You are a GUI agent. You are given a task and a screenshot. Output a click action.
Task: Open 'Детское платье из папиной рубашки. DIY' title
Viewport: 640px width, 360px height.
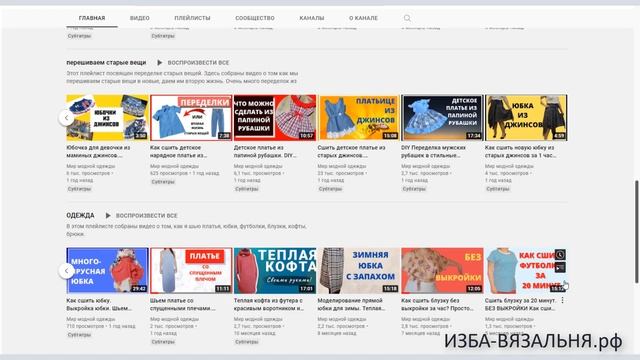point(265,151)
